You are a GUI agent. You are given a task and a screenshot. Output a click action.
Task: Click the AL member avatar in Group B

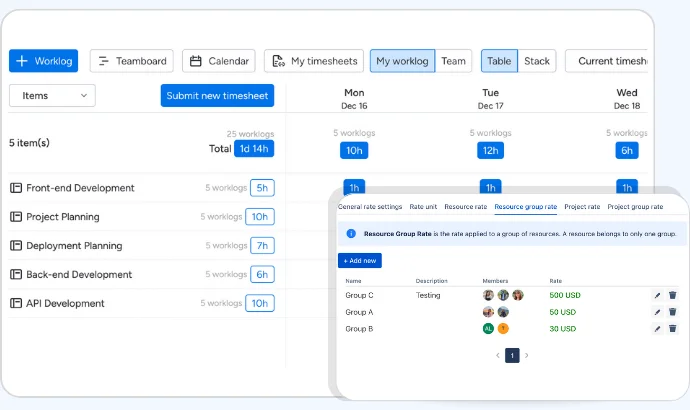488,328
